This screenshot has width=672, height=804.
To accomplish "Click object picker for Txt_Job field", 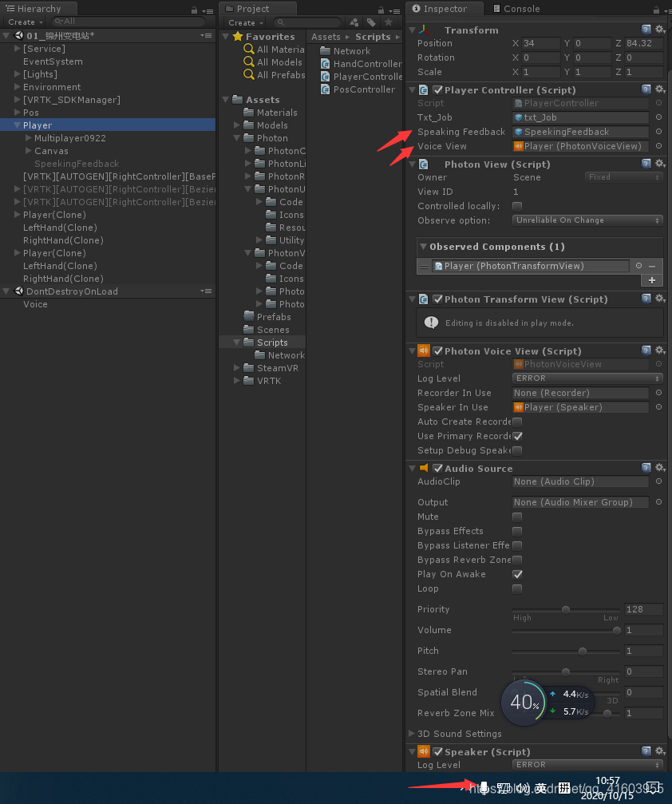I will pyautogui.click(x=658, y=117).
